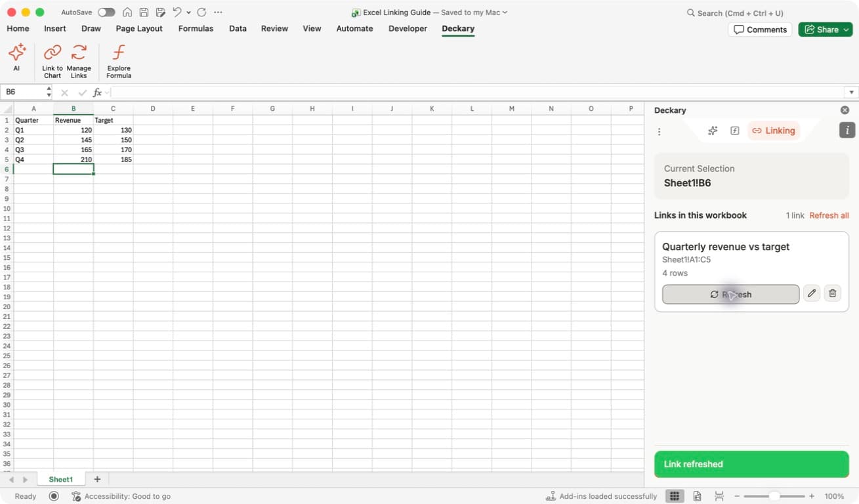Open the Insert ribbon tab

tap(55, 28)
